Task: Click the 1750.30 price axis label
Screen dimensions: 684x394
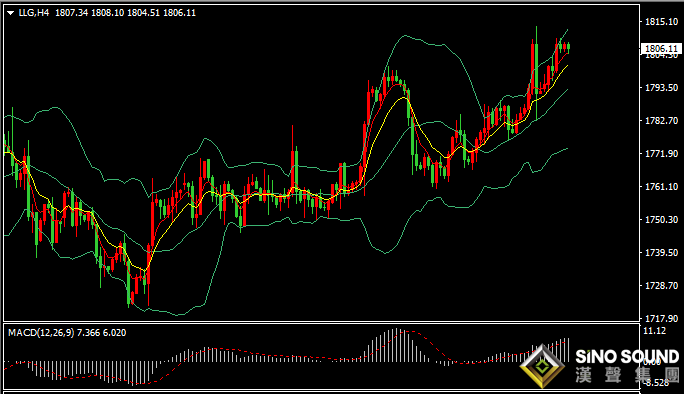Action: 661,219
